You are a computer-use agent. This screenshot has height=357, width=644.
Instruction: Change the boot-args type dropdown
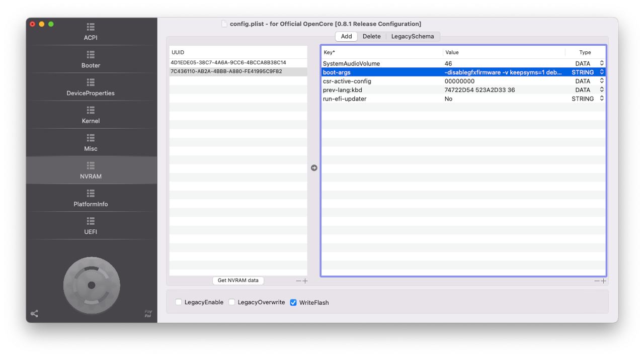[601, 72]
